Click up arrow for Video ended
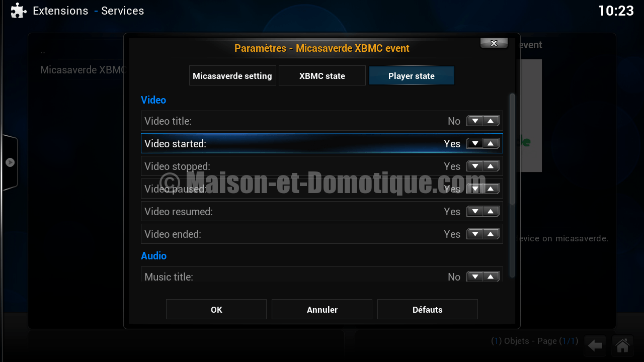The width and height of the screenshot is (644, 362). pos(491,234)
